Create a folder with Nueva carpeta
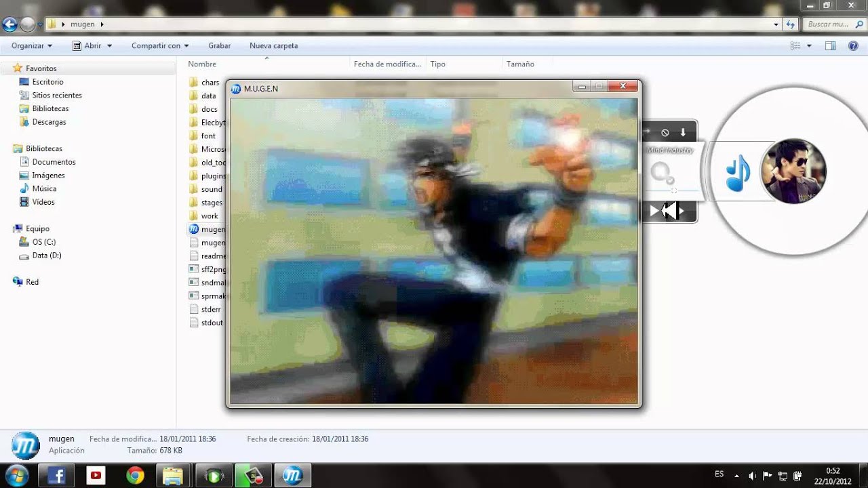868x488 pixels. [274, 45]
